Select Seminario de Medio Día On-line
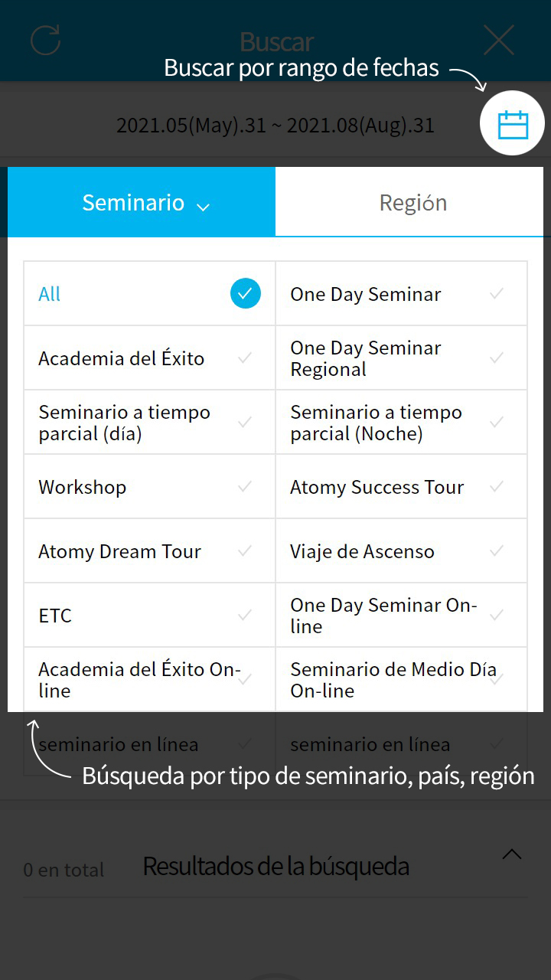The width and height of the screenshot is (551, 980). [x=401, y=680]
